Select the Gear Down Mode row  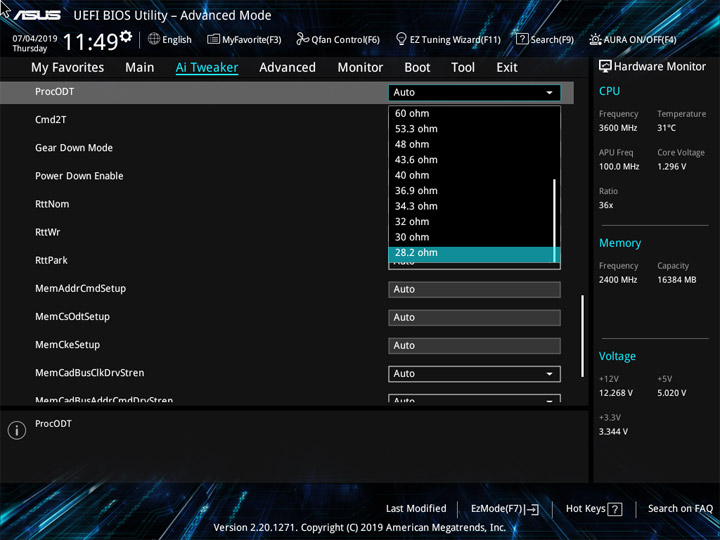click(x=74, y=148)
